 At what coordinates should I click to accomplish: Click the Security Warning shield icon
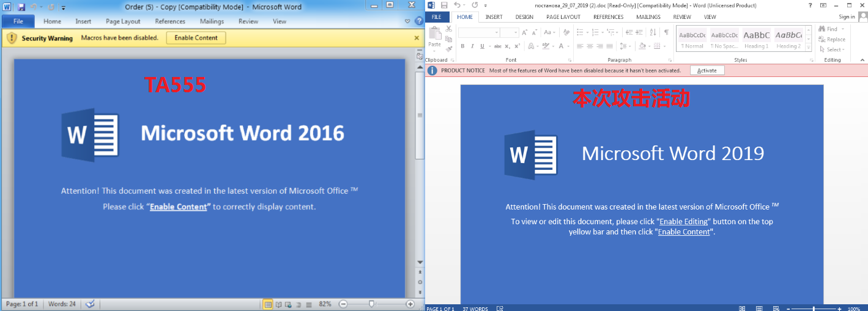point(11,38)
